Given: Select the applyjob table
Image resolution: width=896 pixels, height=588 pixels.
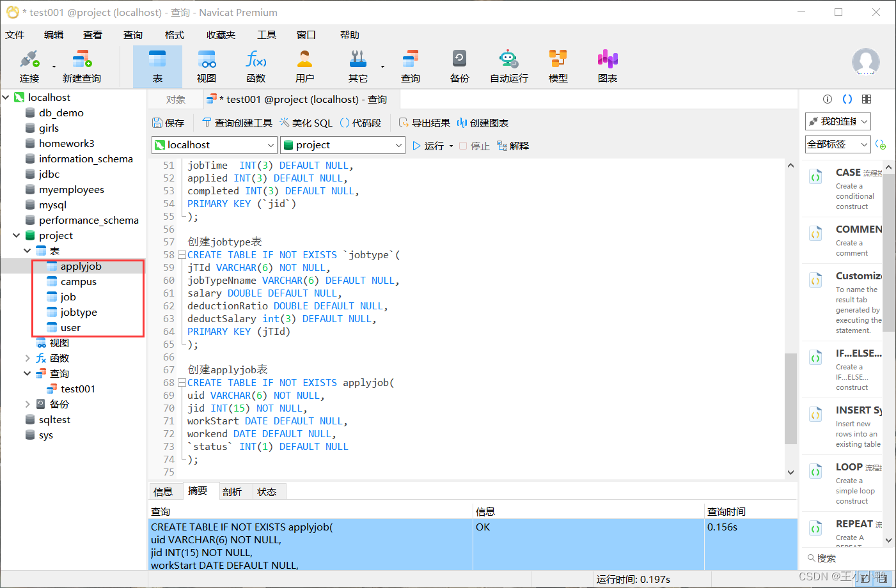Looking at the screenshot, I should [81, 266].
